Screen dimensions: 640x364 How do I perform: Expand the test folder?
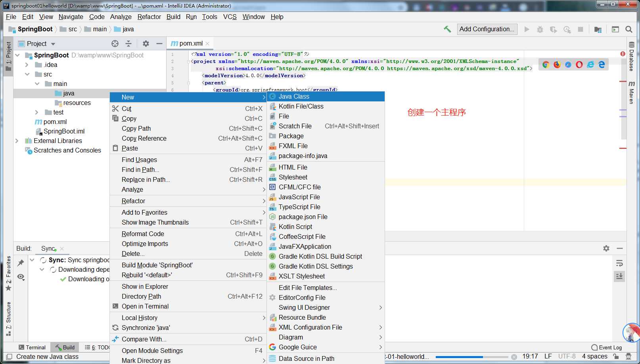click(37, 112)
